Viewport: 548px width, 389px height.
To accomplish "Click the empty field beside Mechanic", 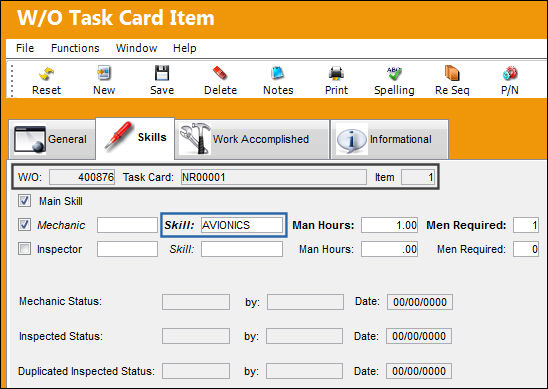I will (x=127, y=225).
